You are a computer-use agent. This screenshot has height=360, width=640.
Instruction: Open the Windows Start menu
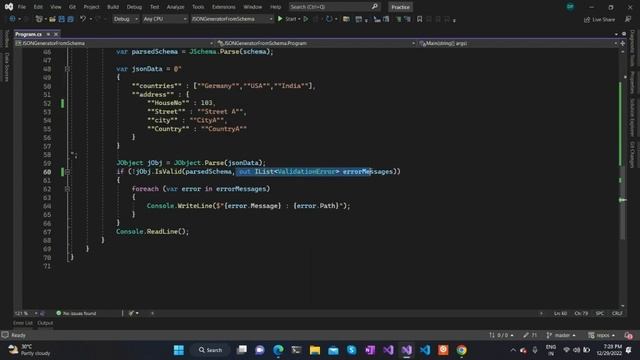pos(179,350)
